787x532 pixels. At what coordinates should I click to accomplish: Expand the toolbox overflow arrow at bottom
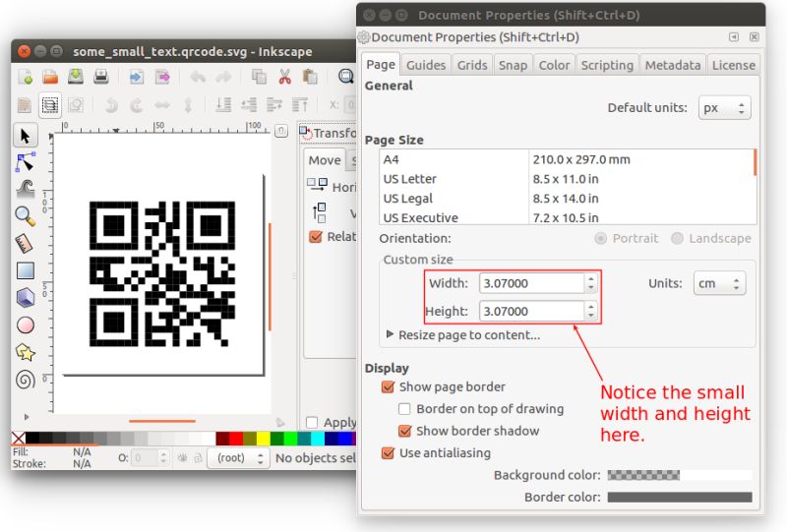pyautogui.click(x=27, y=417)
